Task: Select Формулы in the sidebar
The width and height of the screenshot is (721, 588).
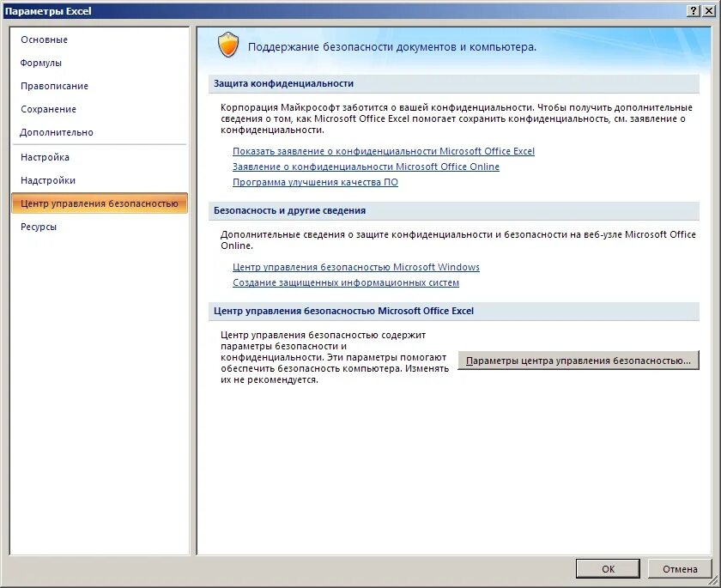Action: coord(99,63)
